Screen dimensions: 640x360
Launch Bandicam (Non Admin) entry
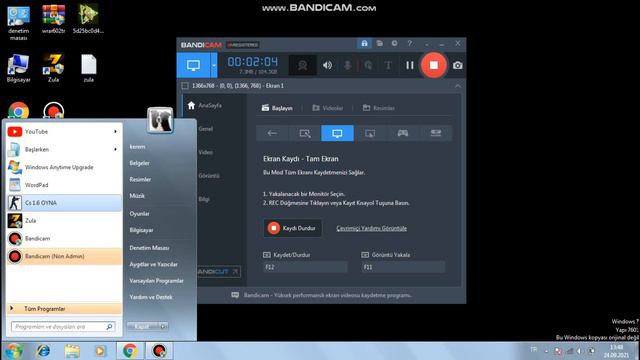tap(64, 256)
